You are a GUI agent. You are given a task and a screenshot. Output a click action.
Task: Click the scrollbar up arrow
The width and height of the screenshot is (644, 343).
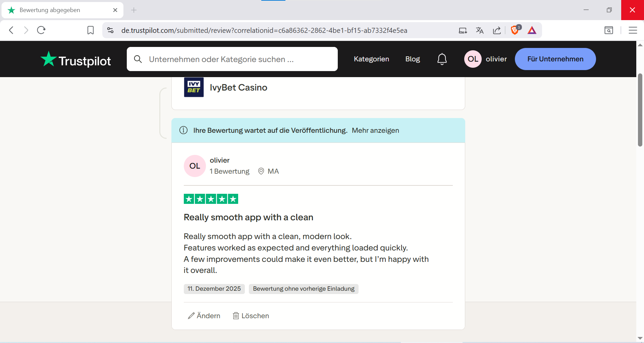[x=640, y=45]
